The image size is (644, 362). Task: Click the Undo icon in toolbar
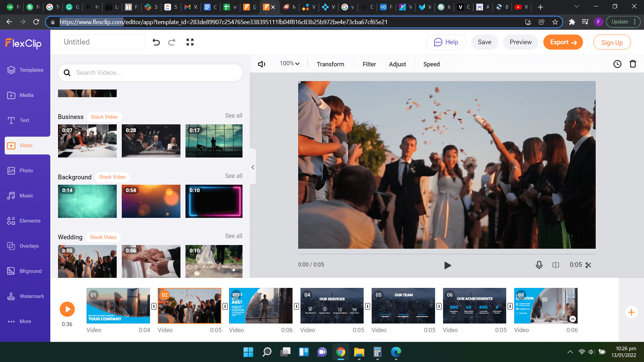[156, 42]
